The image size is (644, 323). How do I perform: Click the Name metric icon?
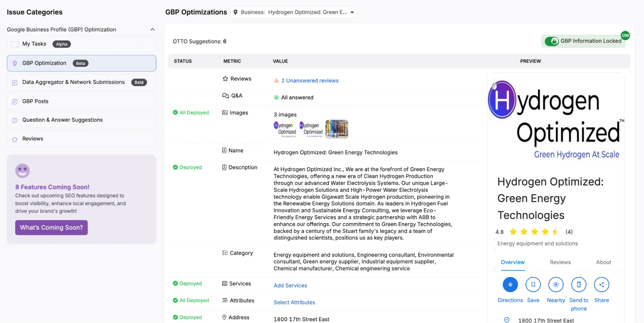click(224, 150)
